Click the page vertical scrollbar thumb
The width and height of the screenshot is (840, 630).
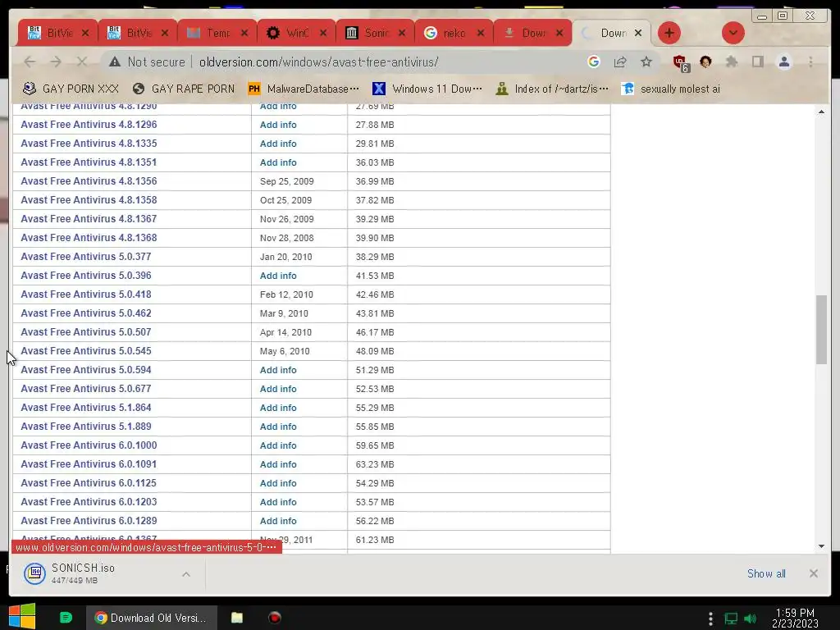[x=821, y=330]
